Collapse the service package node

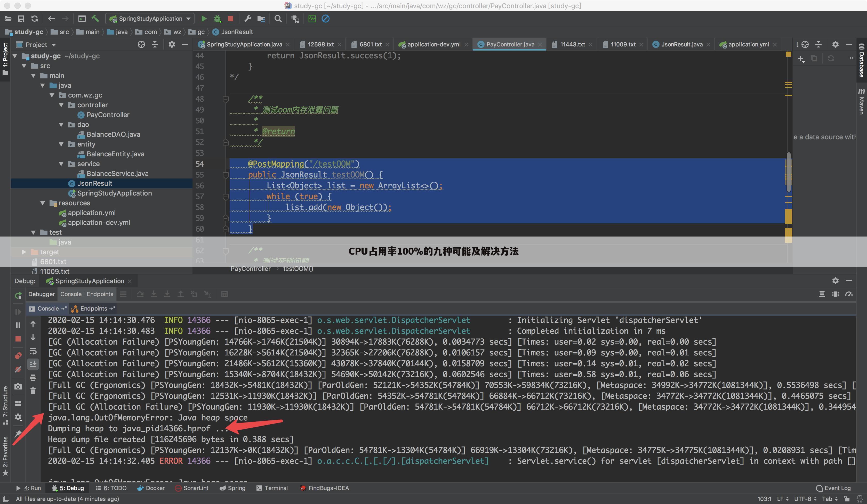[x=61, y=164]
